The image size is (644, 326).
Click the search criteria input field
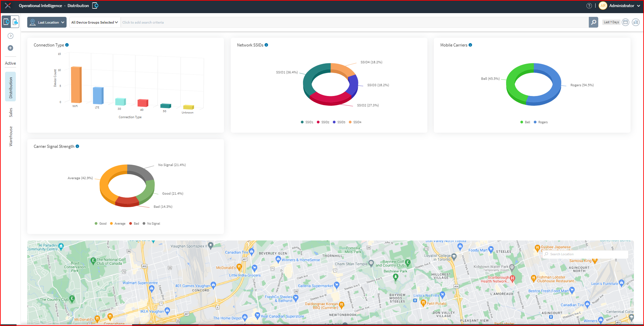(x=354, y=23)
